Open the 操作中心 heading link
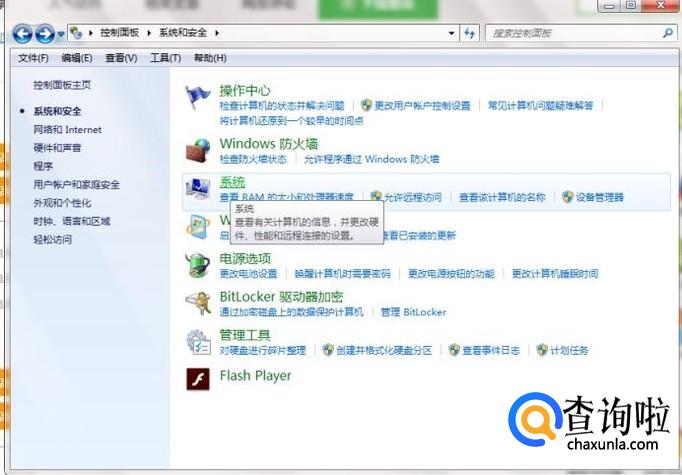The height and width of the screenshot is (475, 682). coord(245,90)
